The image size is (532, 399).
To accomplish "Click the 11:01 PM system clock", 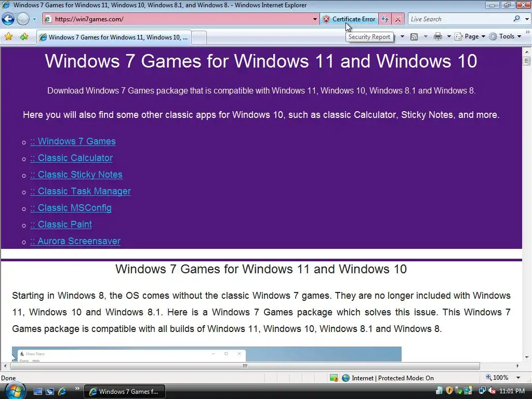I will (512, 391).
